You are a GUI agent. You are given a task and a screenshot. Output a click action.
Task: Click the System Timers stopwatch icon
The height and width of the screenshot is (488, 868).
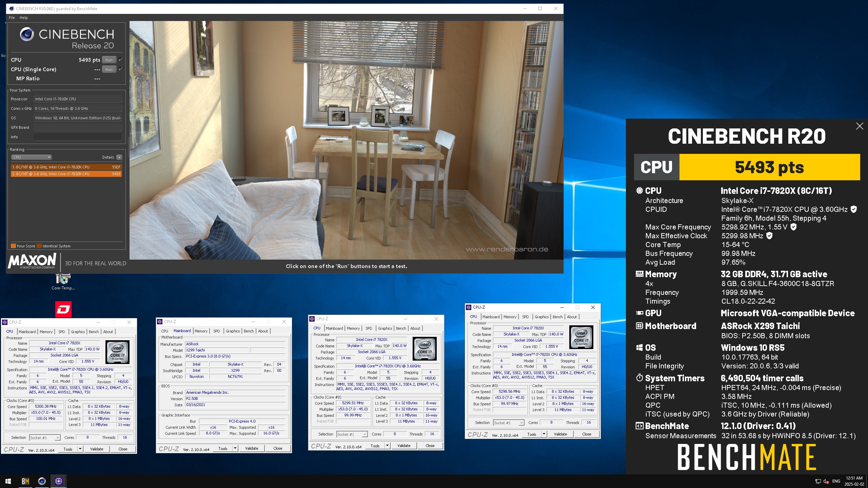tap(639, 378)
